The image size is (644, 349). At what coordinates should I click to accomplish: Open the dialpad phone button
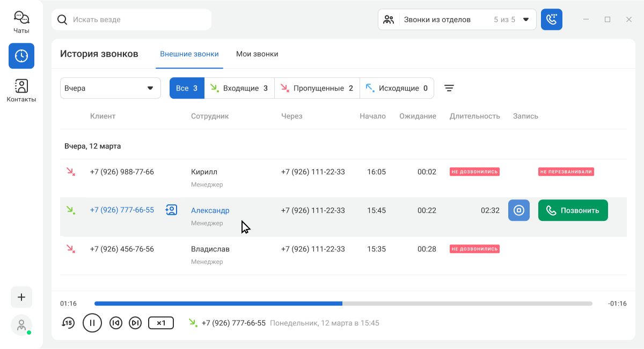551,20
